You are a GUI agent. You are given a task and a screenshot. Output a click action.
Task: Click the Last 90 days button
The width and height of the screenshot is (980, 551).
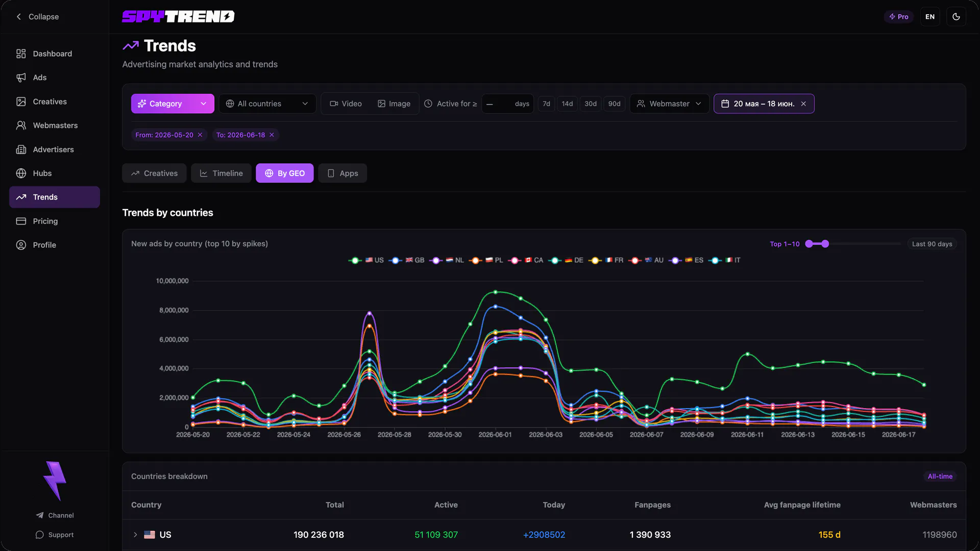pos(932,244)
